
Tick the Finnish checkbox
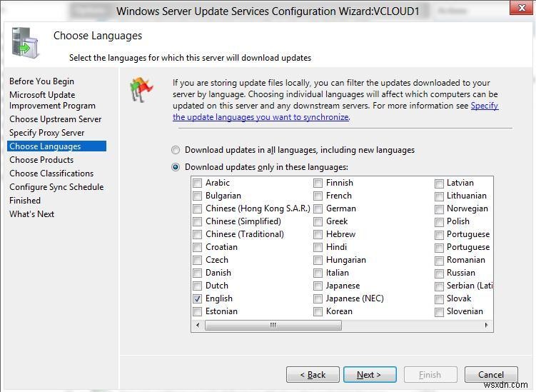pos(318,183)
